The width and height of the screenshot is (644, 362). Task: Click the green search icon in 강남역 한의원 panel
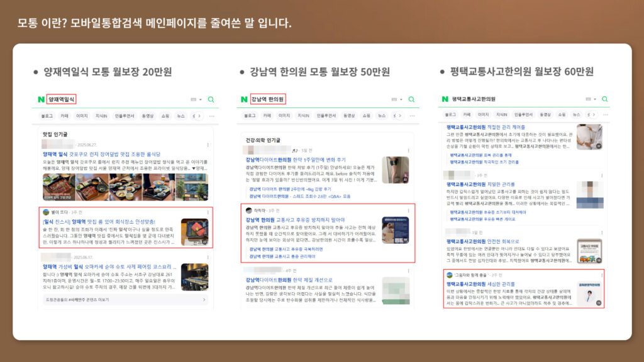tap(411, 99)
